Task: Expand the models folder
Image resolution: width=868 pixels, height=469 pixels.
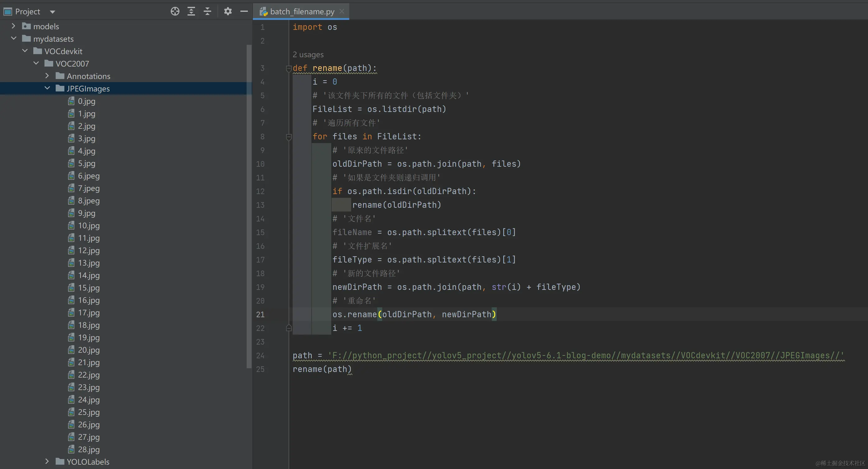Action: click(13, 26)
